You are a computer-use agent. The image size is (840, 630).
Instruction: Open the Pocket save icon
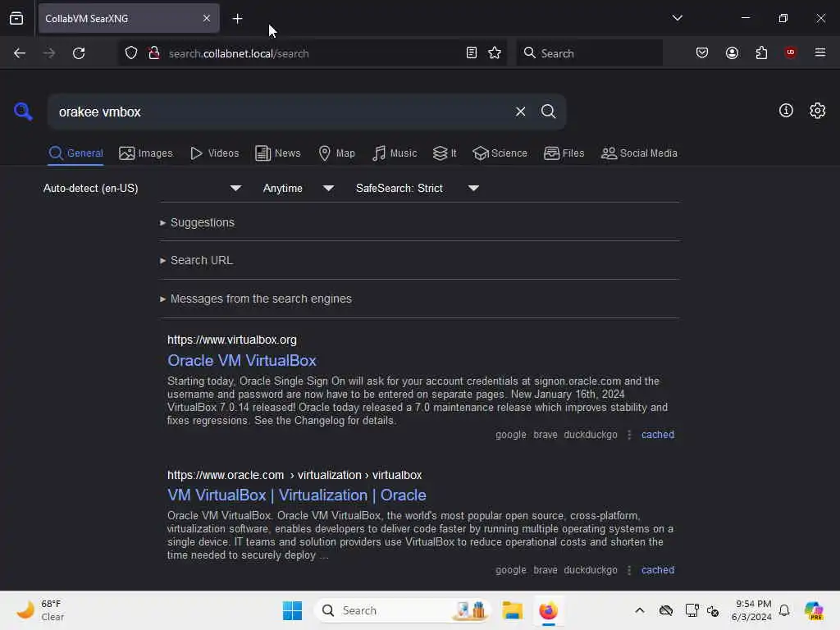point(702,53)
